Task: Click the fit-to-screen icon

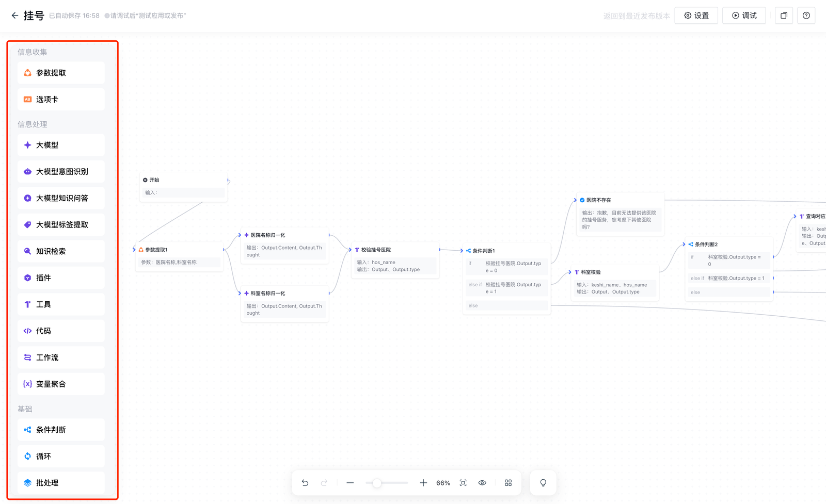Action: click(463, 483)
